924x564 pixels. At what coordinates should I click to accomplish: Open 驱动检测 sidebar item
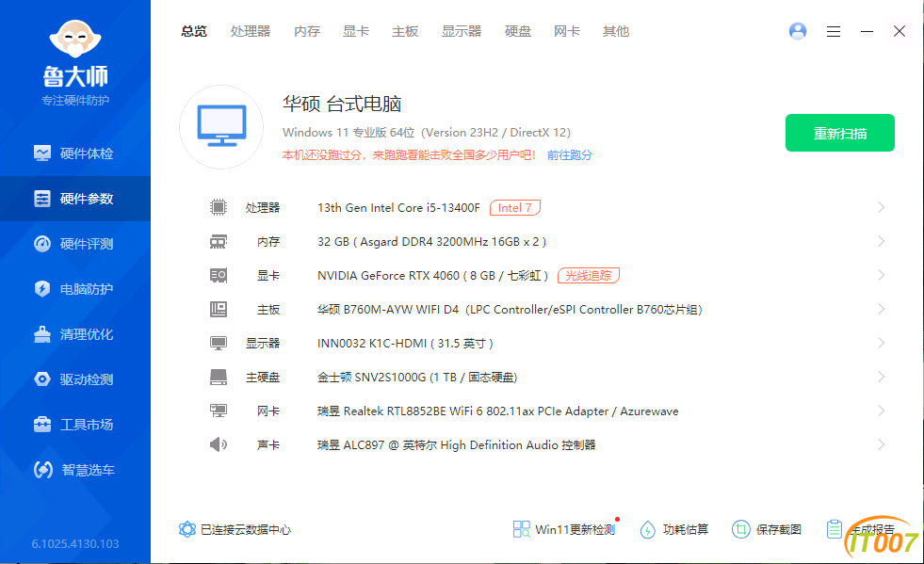point(74,379)
